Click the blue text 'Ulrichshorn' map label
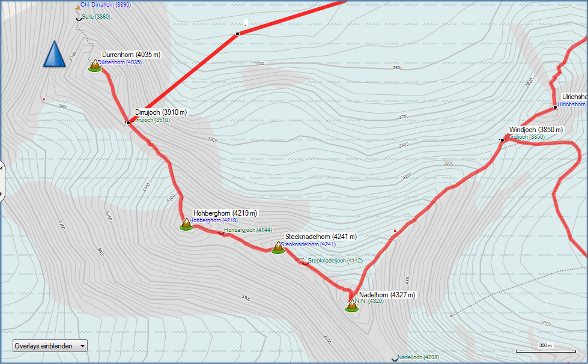 click(572, 104)
